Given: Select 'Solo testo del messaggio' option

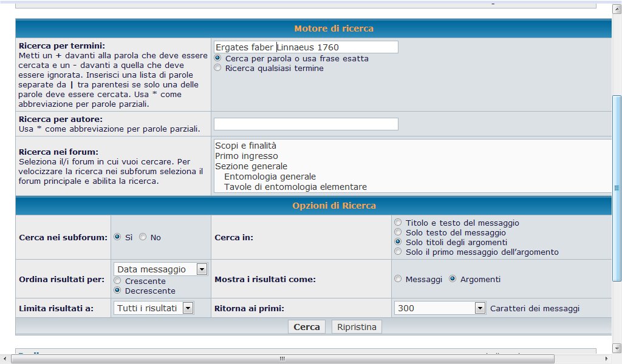Looking at the screenshot, I should pyautogui.click(x=398, y=232).
